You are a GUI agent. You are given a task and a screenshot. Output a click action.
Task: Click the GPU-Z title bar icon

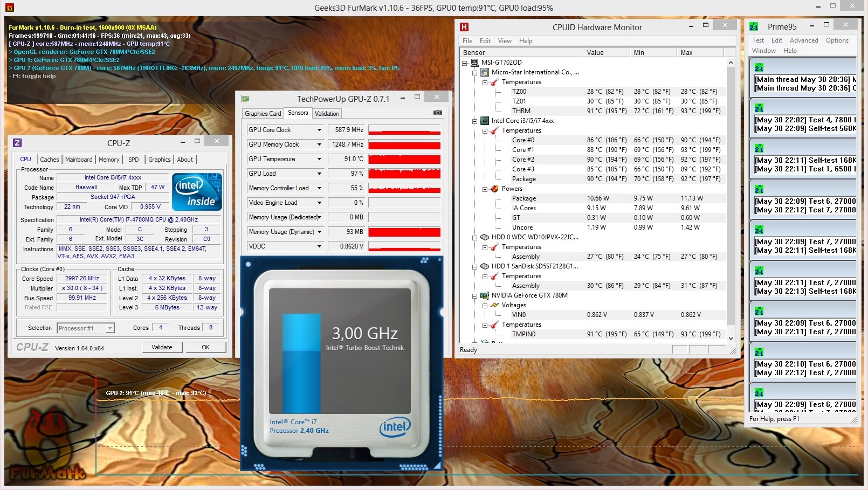(245, 99)
